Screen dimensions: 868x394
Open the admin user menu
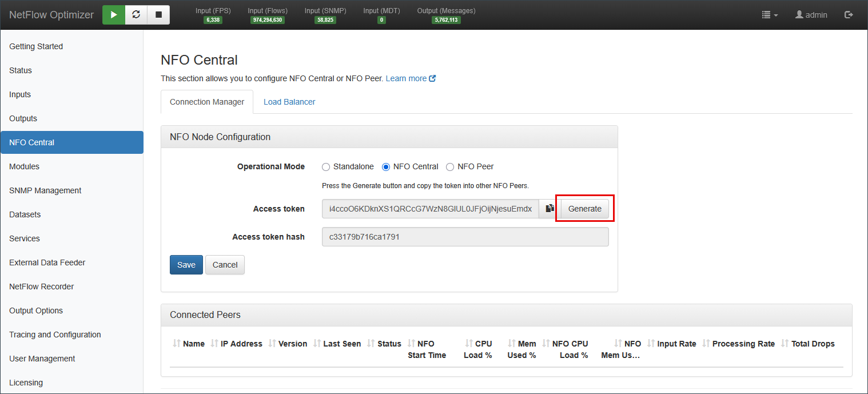[811, 15]
